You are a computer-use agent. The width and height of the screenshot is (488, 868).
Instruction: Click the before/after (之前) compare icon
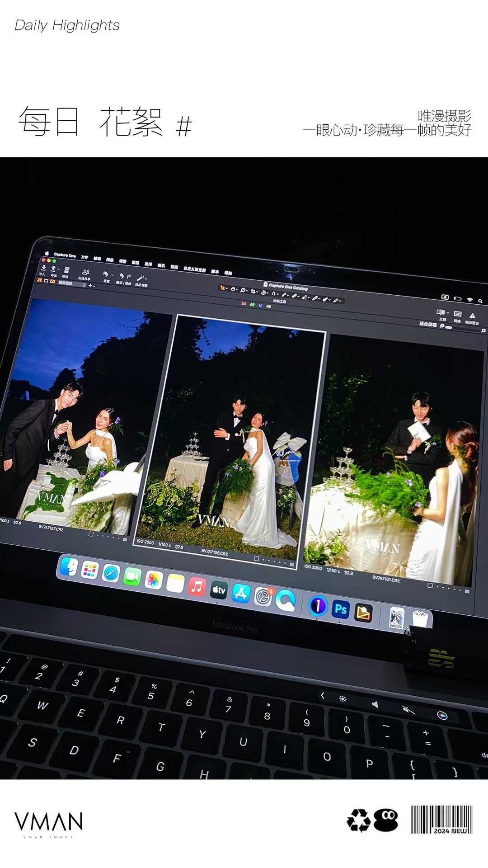440,312
